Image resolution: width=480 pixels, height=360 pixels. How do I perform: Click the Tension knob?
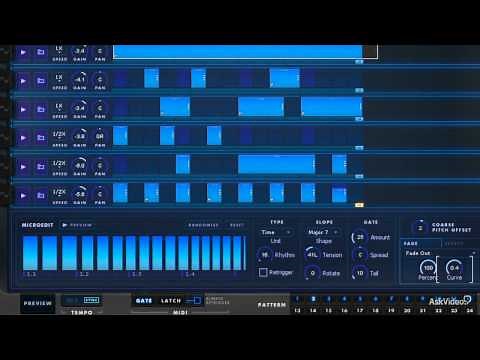point(312,255)
